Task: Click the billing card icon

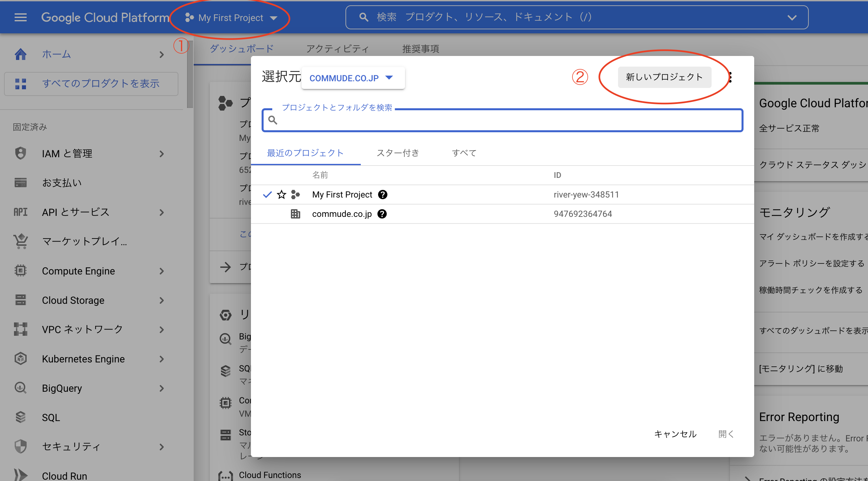Action: (x=21, y=183)
